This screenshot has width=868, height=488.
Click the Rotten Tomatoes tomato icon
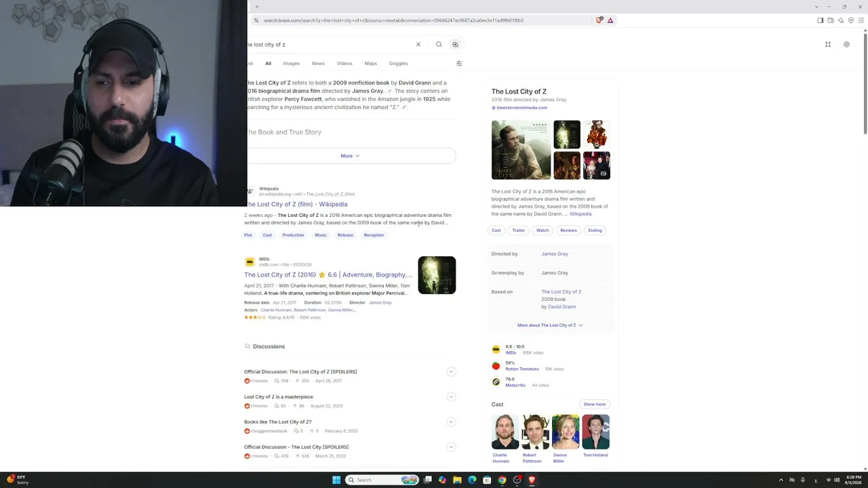496,366
